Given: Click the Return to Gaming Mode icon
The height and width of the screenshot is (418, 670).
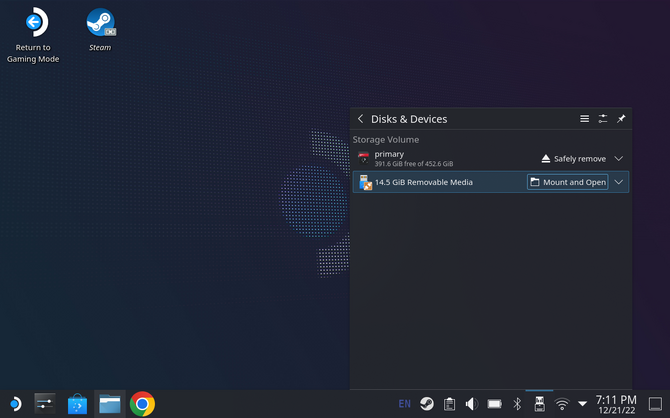Looking at the screenshot, I should click(x=34, y=23).
